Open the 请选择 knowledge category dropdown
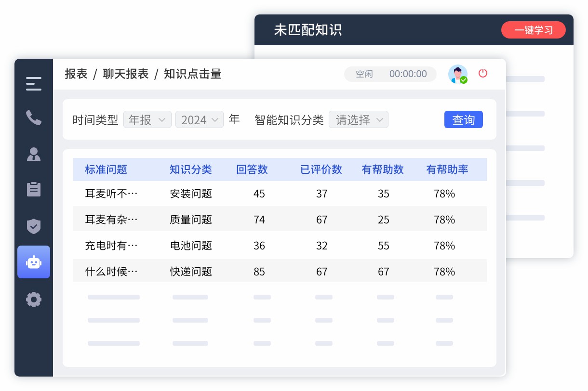This screenshot has height=391, width=588. [x=359, y=119]
